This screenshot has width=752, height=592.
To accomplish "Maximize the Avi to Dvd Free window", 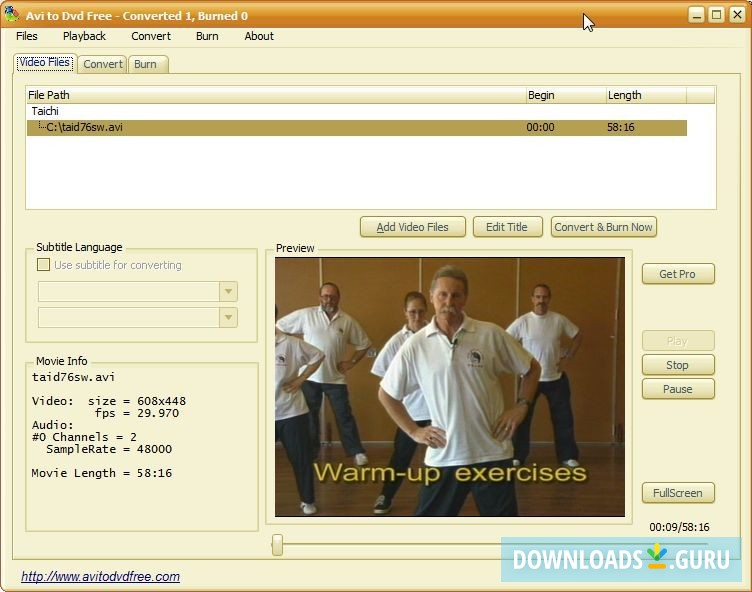I will point(717,15).
